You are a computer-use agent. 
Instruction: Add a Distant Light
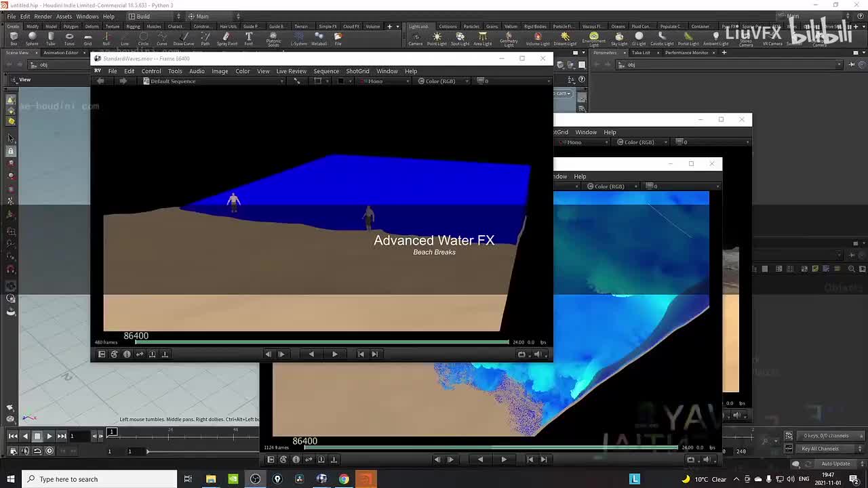tap(565, 39)
